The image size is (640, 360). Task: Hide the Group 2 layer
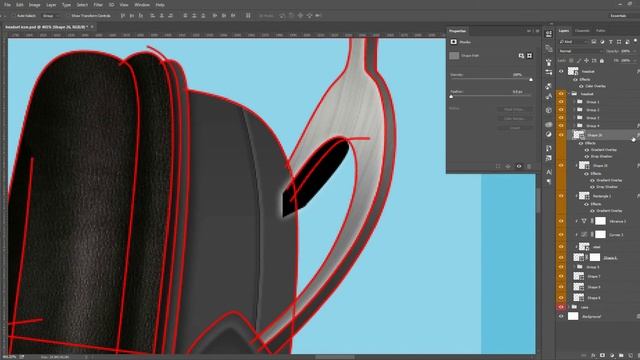(x=561, y=110)
